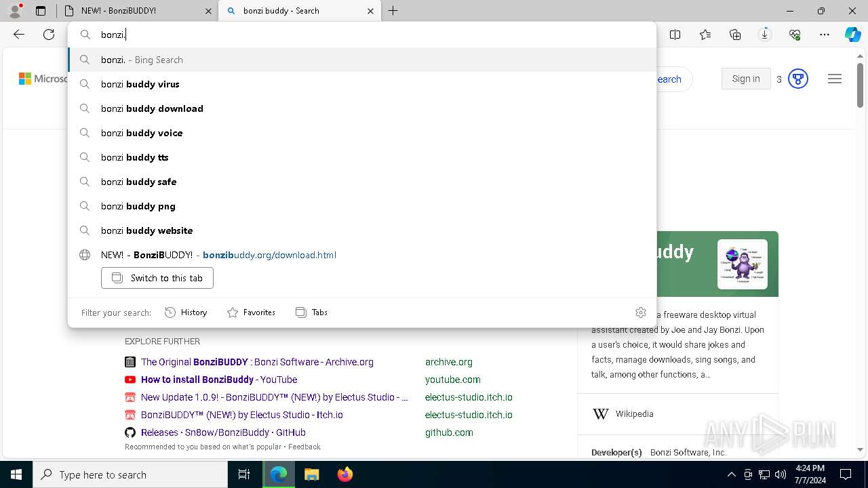Open Microsoft Rewards trophy icon
This screenshot has width=868, height=488.
coord(798,79)
